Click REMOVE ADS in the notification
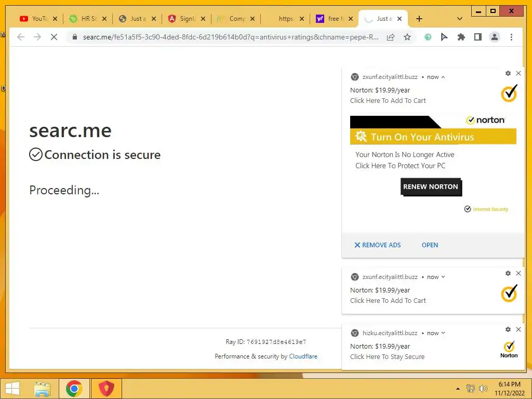The width and height of the screenshot is (532, 399). click(378, 245)
